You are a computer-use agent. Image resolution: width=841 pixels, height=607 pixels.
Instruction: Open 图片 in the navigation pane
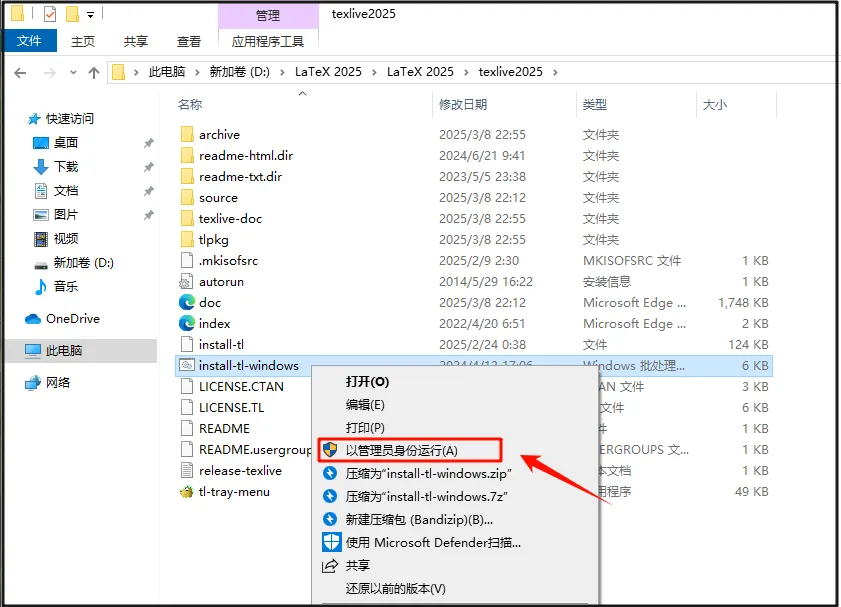66,215
